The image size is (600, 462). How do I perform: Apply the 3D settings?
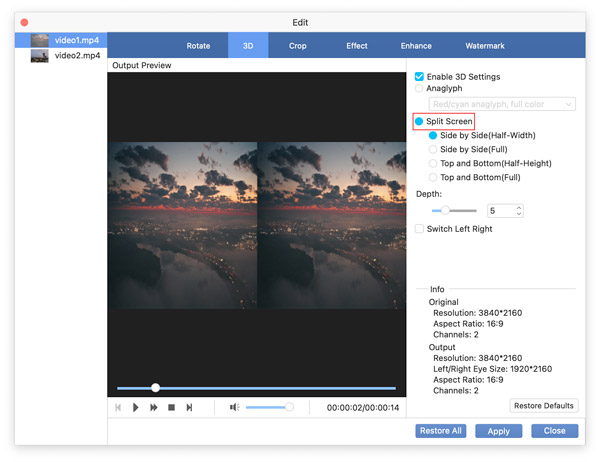click(499, 431)
